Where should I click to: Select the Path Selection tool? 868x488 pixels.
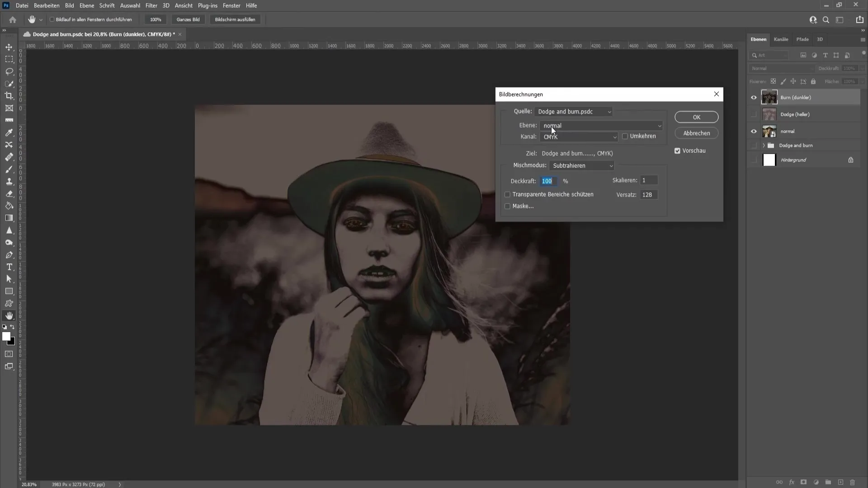[9, 279]
